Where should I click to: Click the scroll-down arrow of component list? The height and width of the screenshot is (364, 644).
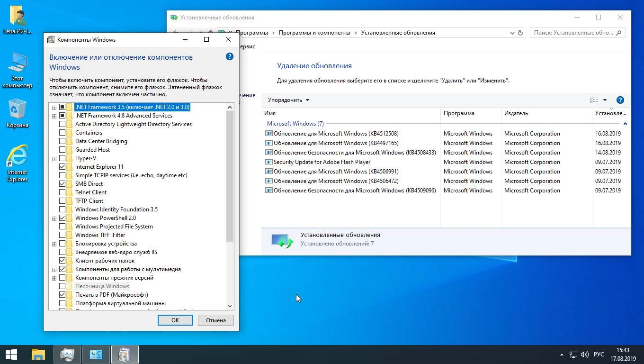click(230, 306)
